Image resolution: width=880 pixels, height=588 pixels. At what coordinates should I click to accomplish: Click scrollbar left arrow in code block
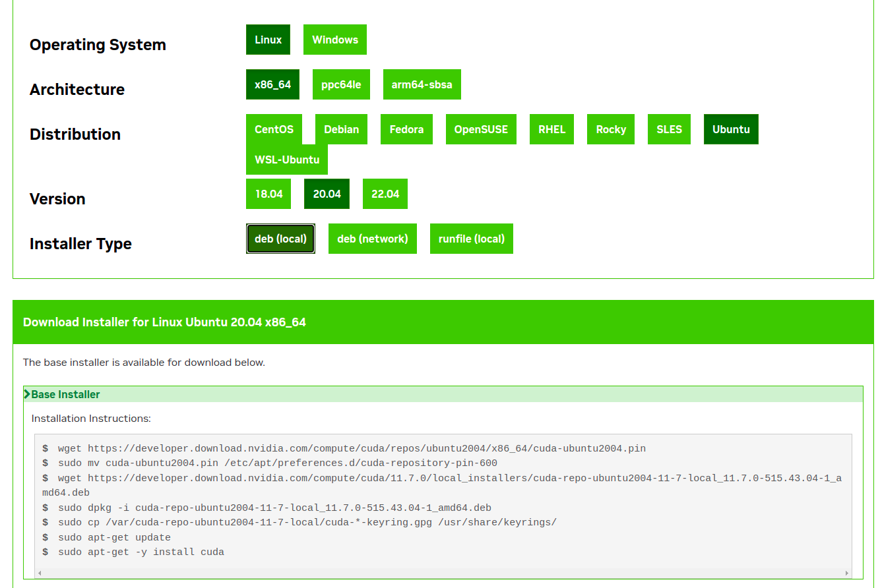click(x=40, y=573)
